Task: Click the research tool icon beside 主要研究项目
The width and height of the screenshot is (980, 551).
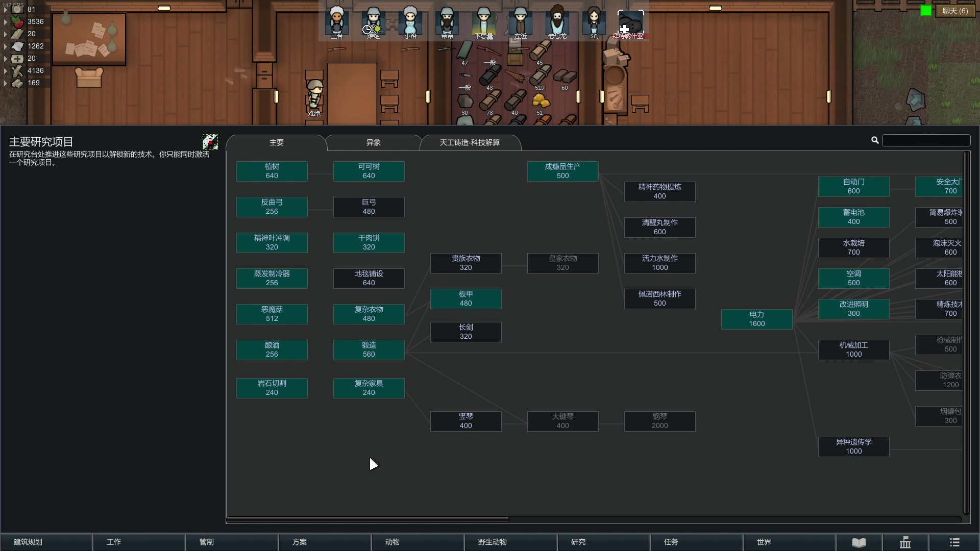Action: coord(210,141)
